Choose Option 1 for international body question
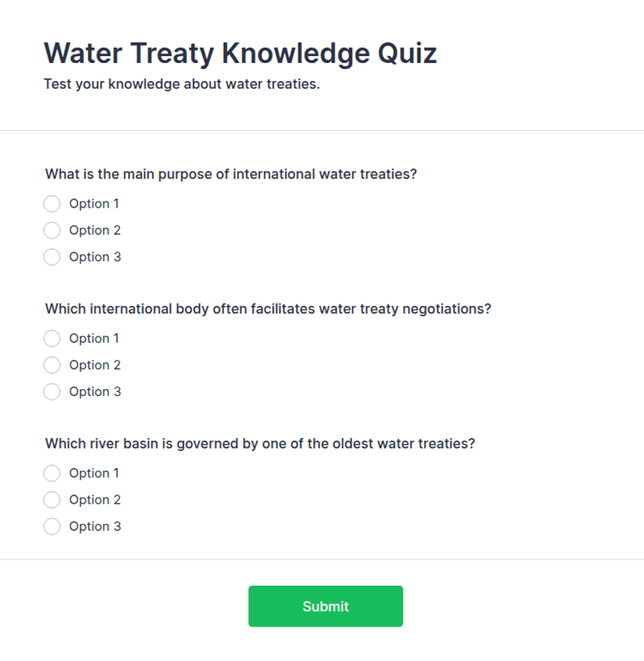The width and height of the screenshot is (644, 661). [x=52, y=338]
